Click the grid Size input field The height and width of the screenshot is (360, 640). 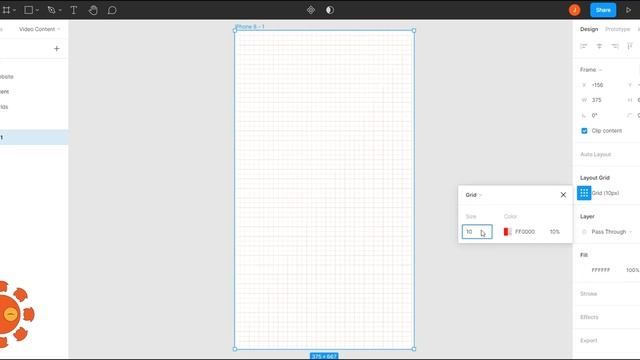pos(477,232)
